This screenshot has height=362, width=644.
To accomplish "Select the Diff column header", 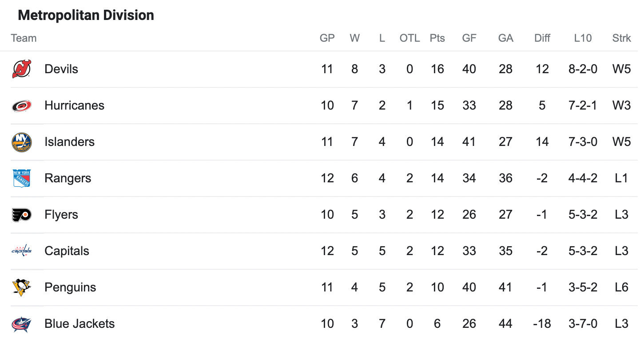I will [542, 38].
